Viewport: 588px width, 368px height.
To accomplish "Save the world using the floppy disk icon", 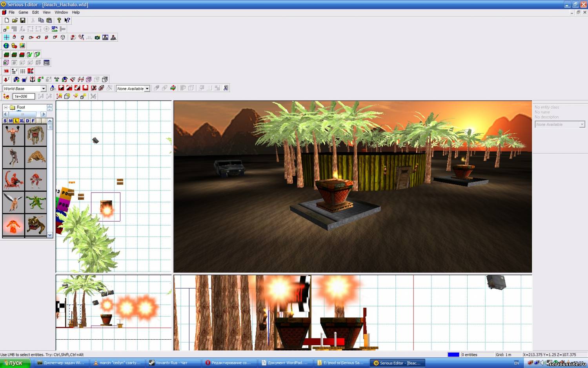I will 23,20.
